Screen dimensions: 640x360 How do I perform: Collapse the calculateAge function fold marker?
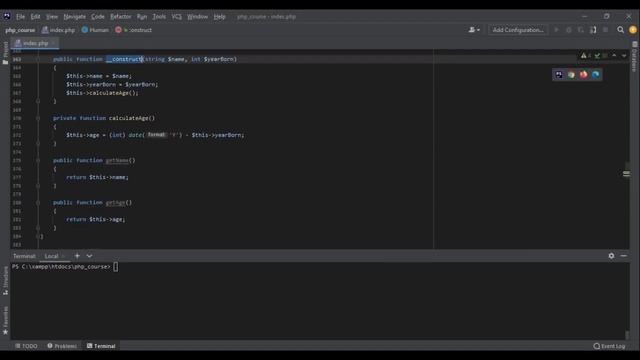pyautogui.click(x=38, y=118)
